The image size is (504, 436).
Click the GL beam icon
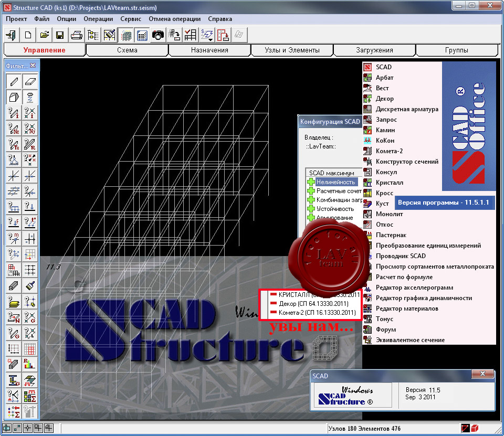(x=14, y=364)
